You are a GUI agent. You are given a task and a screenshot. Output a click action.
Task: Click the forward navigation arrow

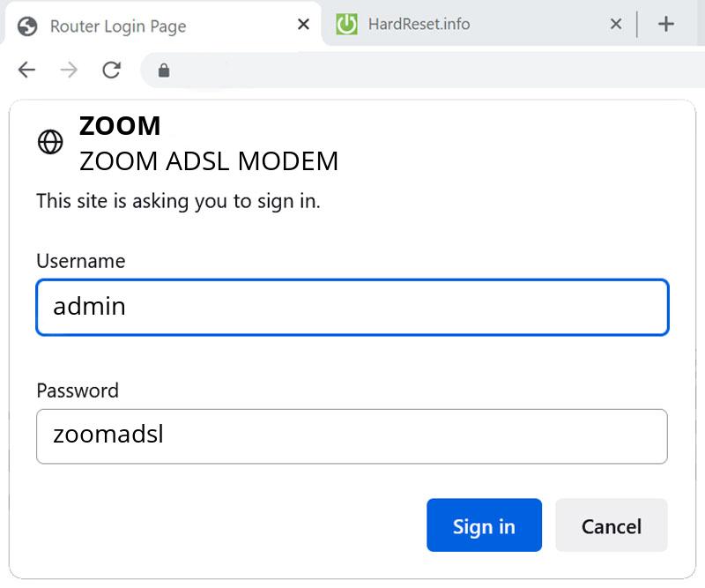(x=69, y=68)
